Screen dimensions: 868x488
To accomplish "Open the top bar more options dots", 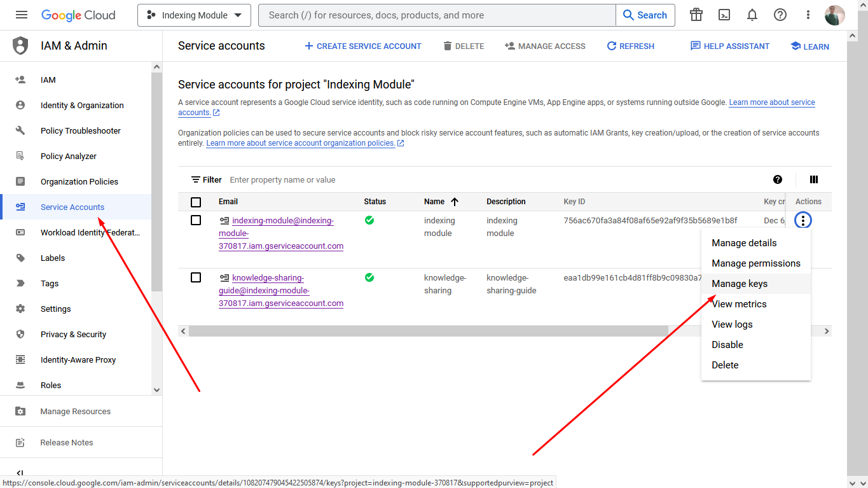I will (x=808, y=15).
